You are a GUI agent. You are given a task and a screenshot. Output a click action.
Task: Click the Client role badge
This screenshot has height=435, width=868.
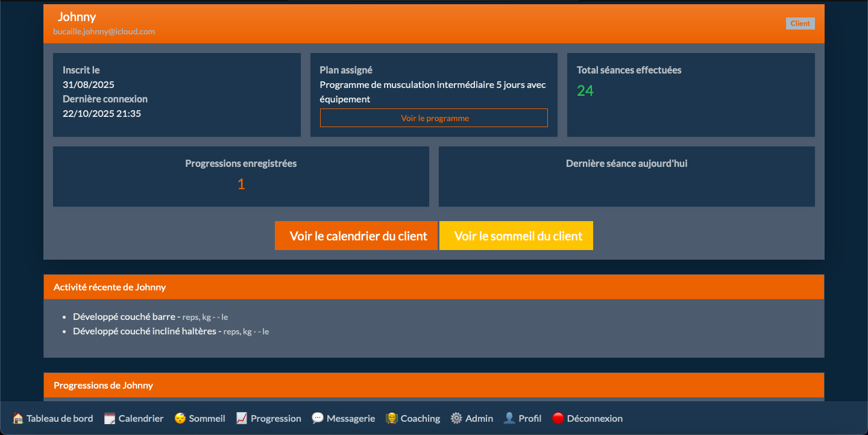click(800, 23)
